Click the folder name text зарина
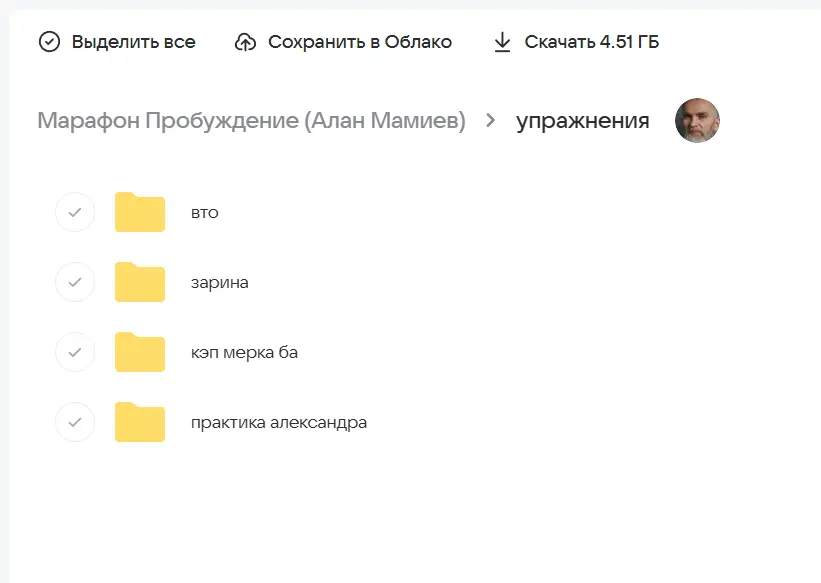This screenshot has height=583, width=821. pos(216,282)
